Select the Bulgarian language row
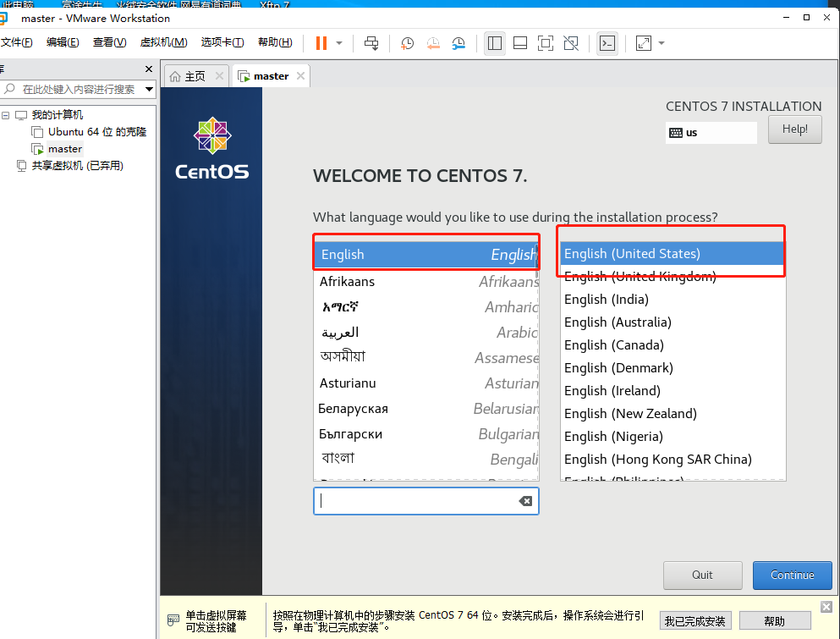Image resolution: width=840 pixels, height=639 pixels. click(426, 433)
